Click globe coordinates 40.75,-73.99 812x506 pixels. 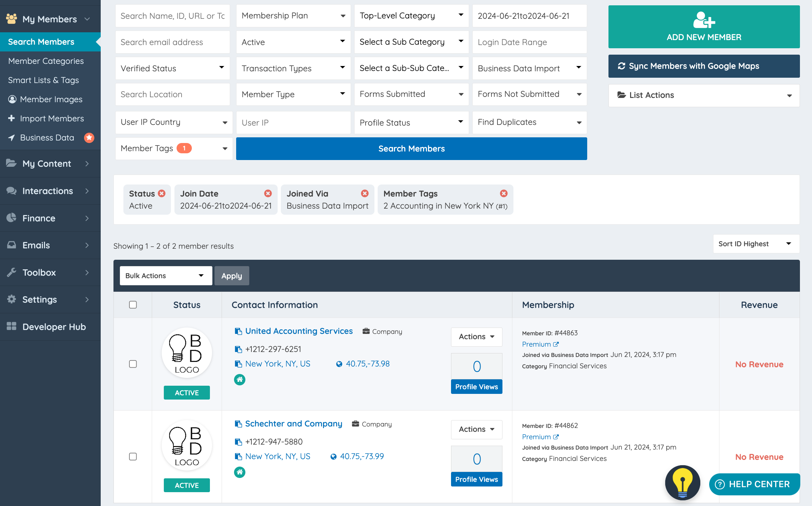coord(361,456)
